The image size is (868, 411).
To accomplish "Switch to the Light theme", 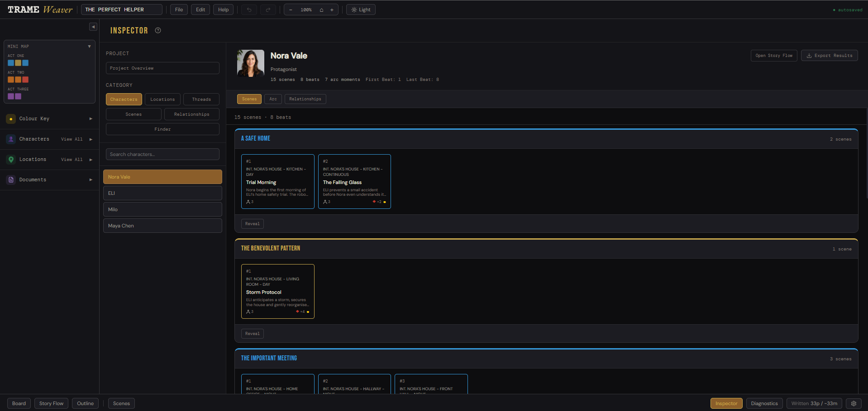I will pos(361,9).
